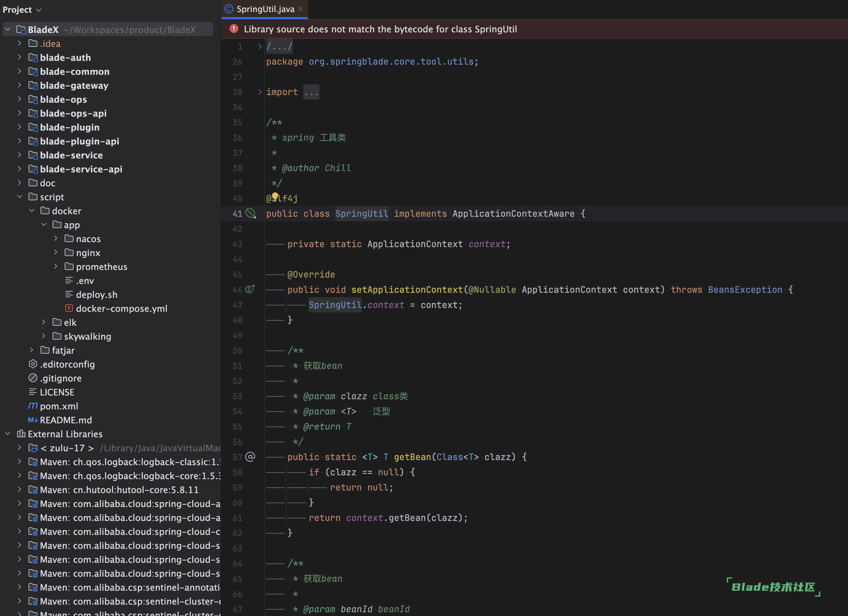Expand the folded header comment on line 1
Screen dimensions: 848x616
(x=260, y=46)
